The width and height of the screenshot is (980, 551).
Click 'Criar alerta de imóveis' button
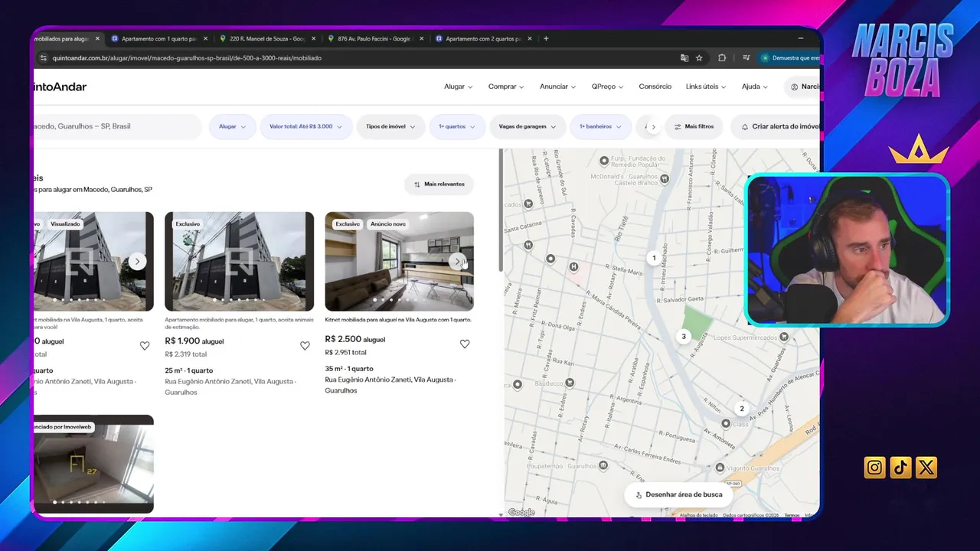click(776, 126)
